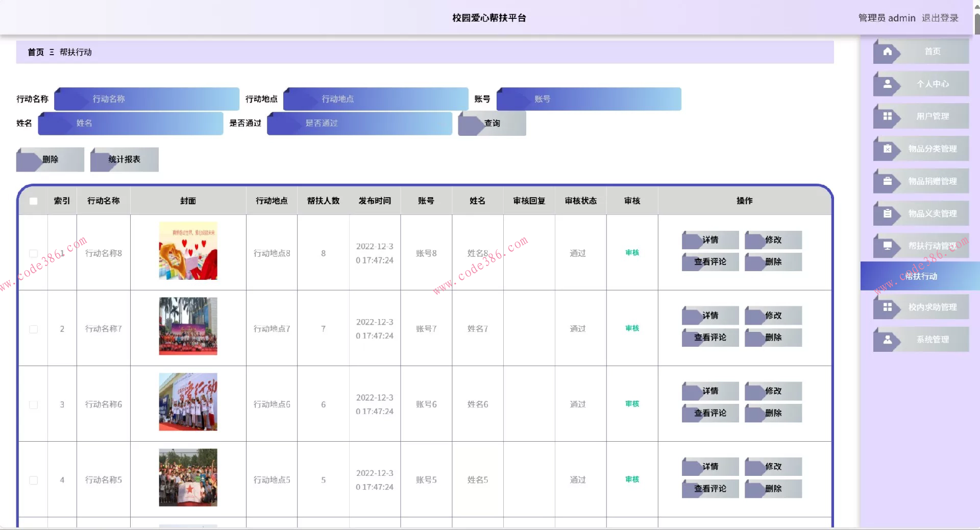Open the 是否通过 dropdown filter
The width and height of the screenshot is (980, 530).
359,124
